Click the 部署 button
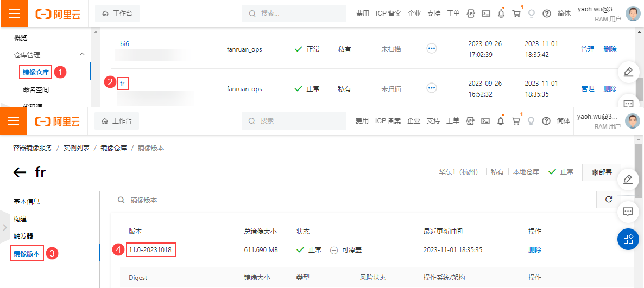Viewport: 644px width, 288px height. (602, 172)
